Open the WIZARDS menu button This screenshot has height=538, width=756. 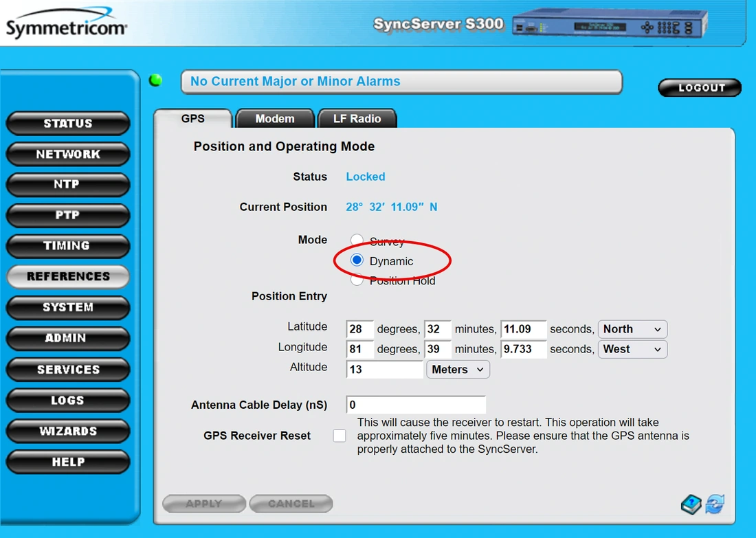[68, 431]
